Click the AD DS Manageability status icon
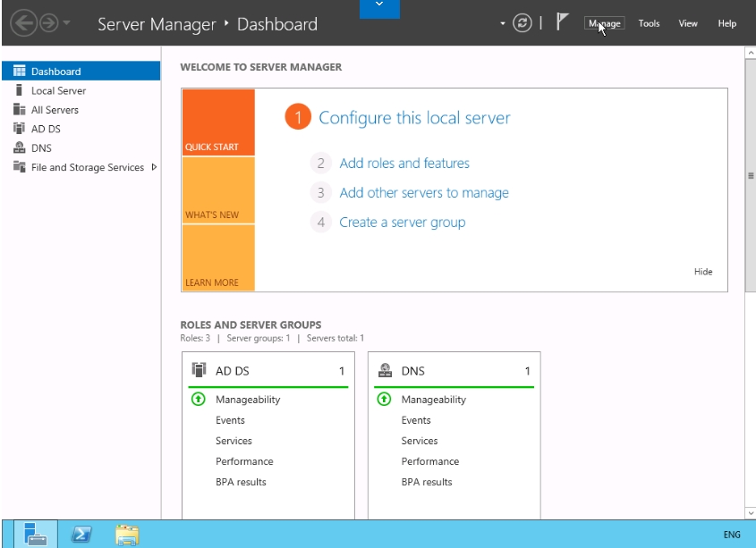Screen dimensions: 756x548 pos(199,400)
